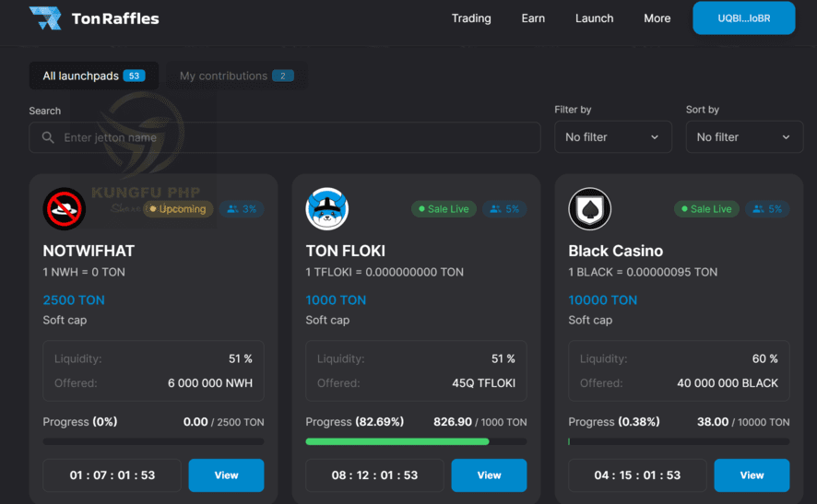Click the 40 000 000 BLACK offered value
The width and height of the screenshot is (817, 504).
728,383
